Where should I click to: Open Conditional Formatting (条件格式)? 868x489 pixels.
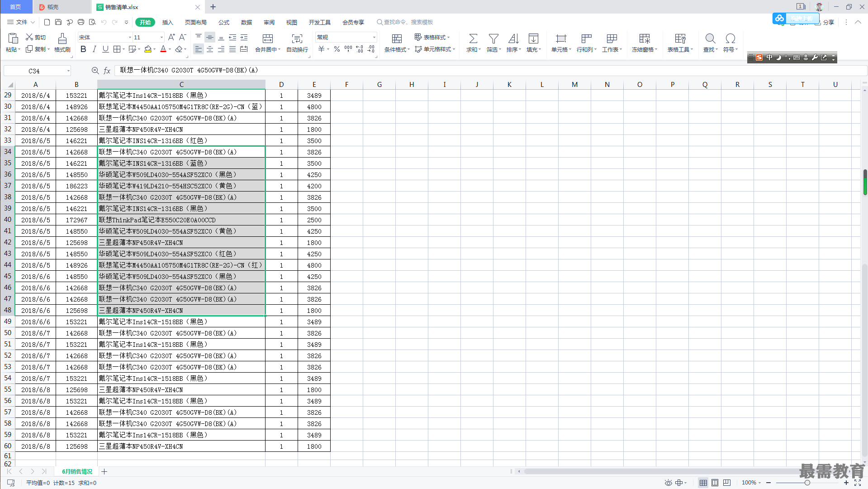point(397,43)
